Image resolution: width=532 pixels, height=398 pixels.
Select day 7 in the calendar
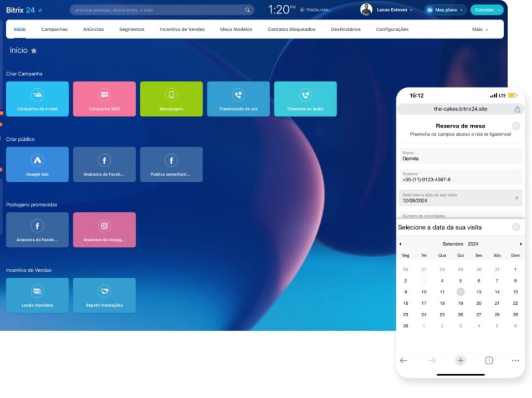click(x=497, y=281)
